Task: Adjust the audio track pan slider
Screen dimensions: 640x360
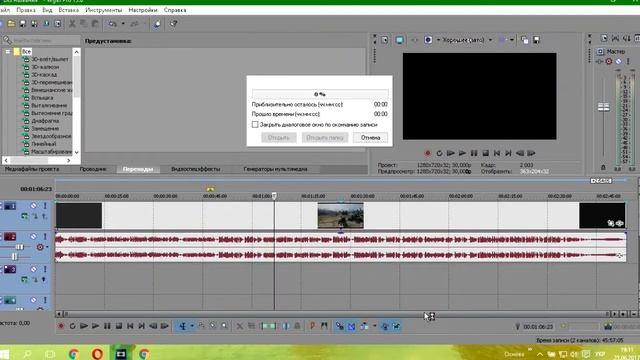Action: pyautogui.click(x=14, y=256)
